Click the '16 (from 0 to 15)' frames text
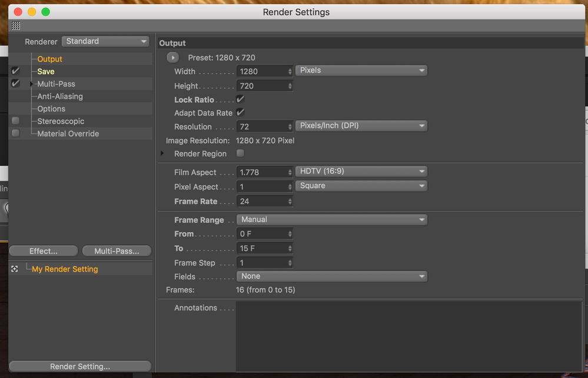Viewport: 588px width, 378px height. pos(265,290)
